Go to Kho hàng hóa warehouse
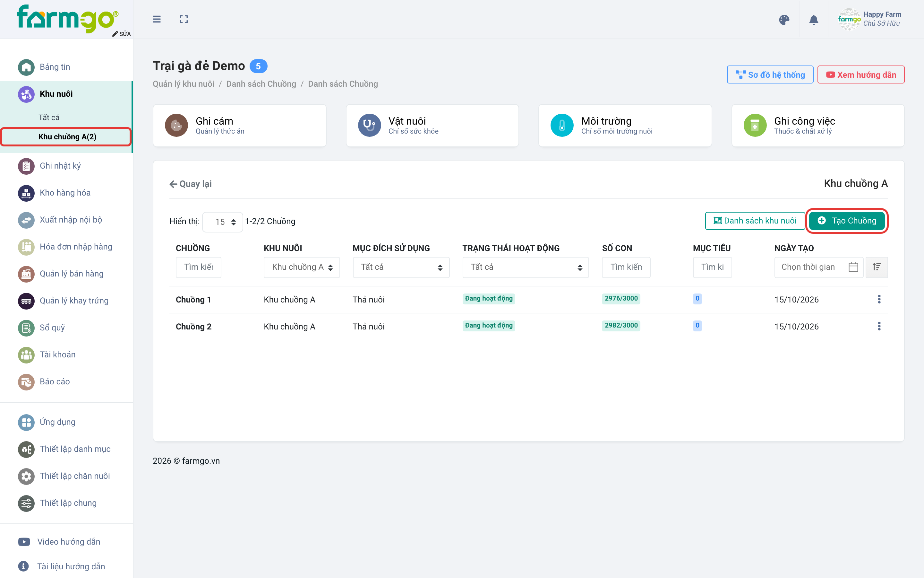 (65, 193)
